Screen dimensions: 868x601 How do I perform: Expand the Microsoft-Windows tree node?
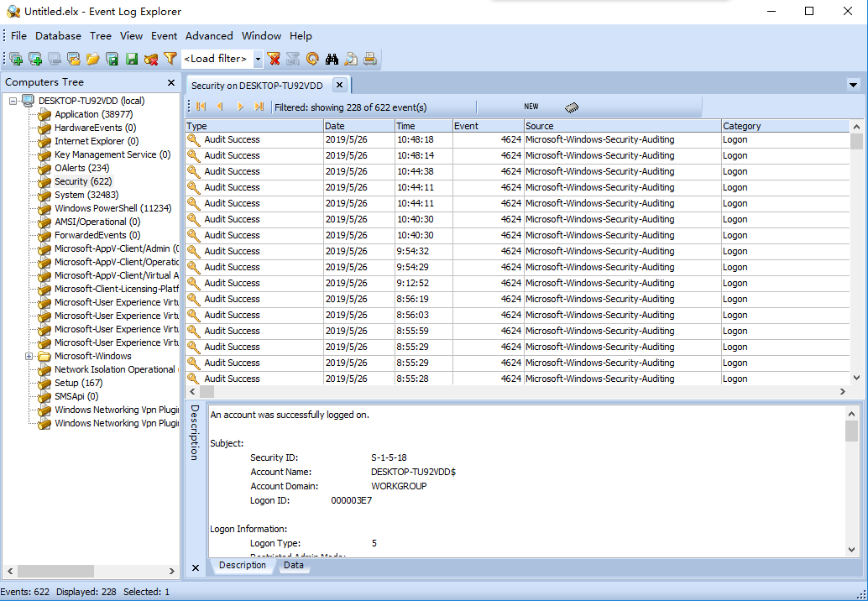29,356
